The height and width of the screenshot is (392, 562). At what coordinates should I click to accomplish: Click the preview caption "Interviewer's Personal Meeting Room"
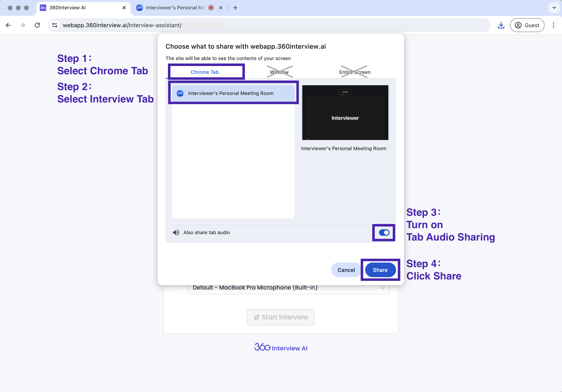pyautogui.click(x=344, y=149)
